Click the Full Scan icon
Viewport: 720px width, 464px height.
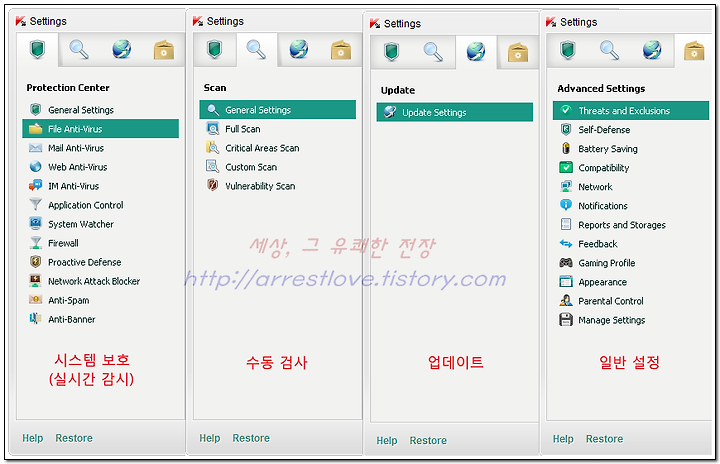(213, 129)
